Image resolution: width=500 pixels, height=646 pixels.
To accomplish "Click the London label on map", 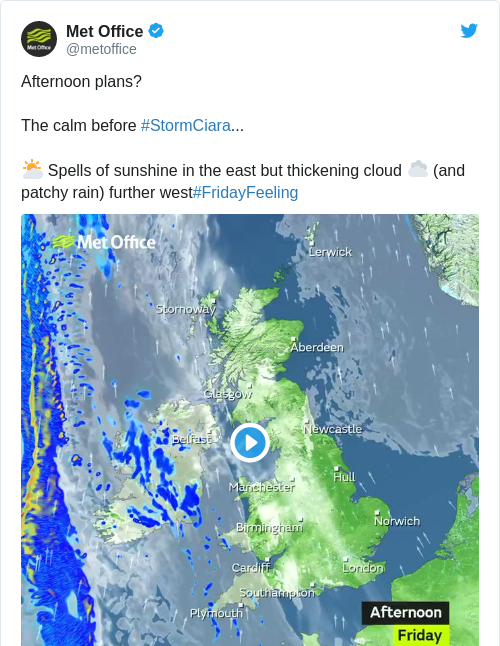I will click(x=363, y=568).
